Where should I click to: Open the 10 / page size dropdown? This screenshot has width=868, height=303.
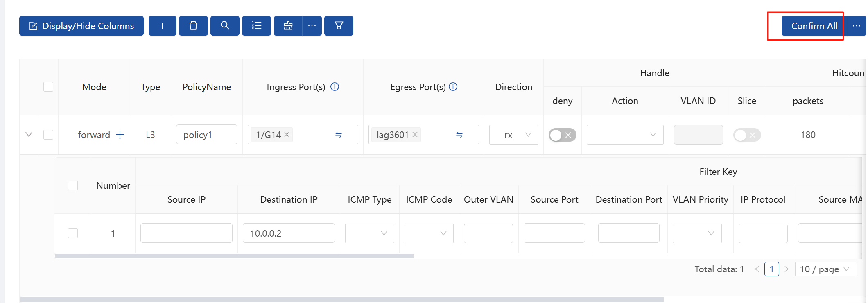825,269
